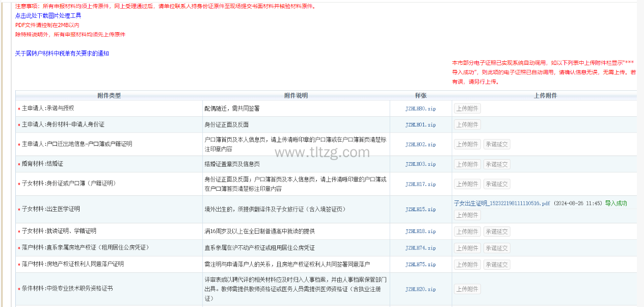This screenshot has width=644, height=307.
Task: Upload attachment for 中级专业技术职务资格证书 row
Action: (467, 289)
